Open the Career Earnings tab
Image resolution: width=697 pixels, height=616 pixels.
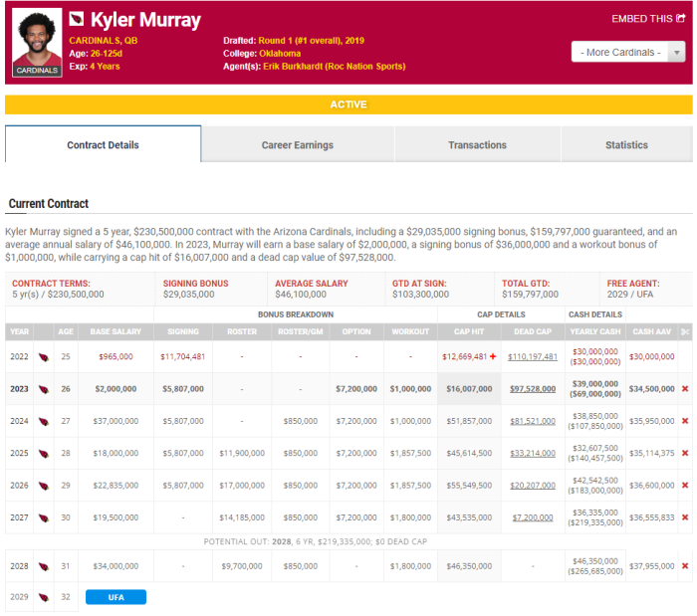point(298,144)
